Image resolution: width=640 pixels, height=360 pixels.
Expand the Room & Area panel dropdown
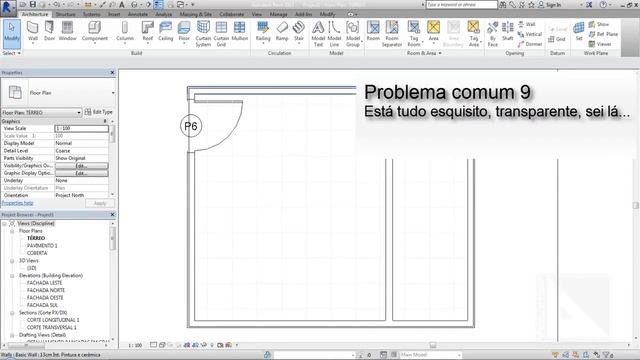(424, 53)
